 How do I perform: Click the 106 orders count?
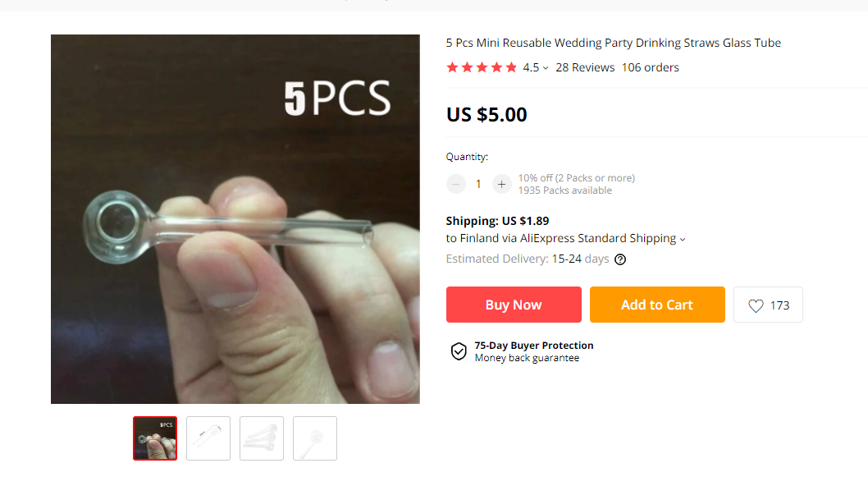coord(650,67)
